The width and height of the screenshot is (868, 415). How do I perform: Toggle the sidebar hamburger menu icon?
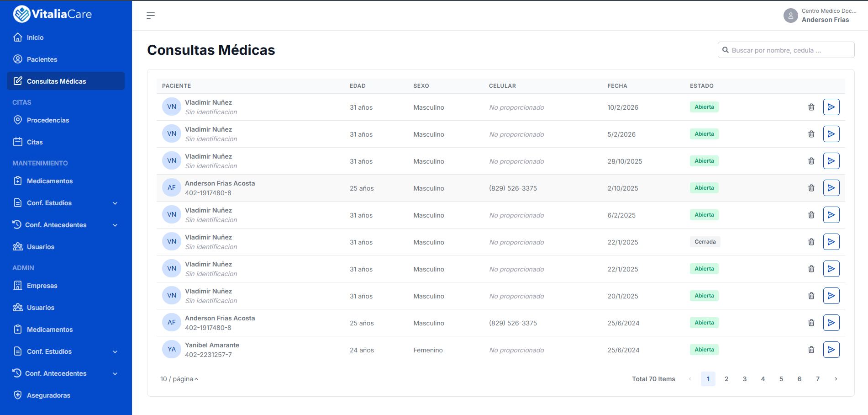click(151, 16)
